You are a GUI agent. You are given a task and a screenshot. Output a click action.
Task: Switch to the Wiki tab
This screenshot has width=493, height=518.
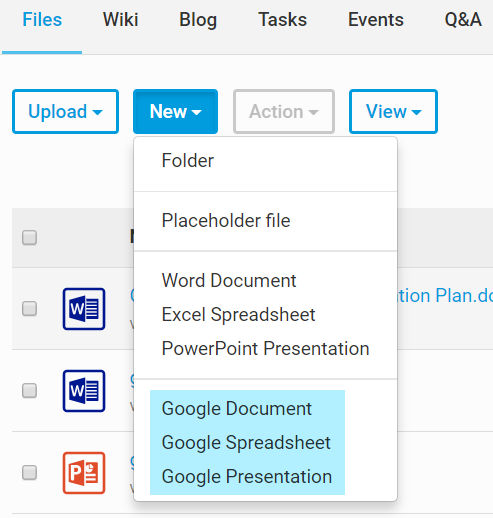[120, 19]
